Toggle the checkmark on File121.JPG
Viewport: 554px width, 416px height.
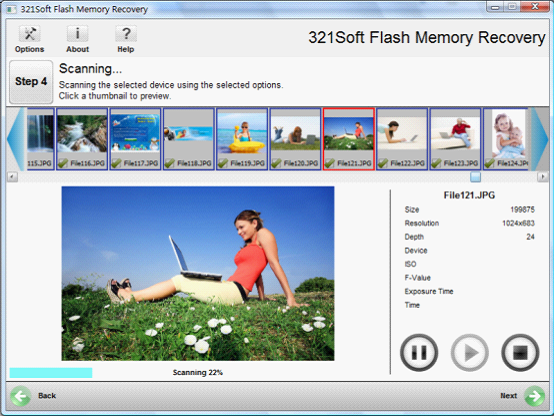point(330,163)
